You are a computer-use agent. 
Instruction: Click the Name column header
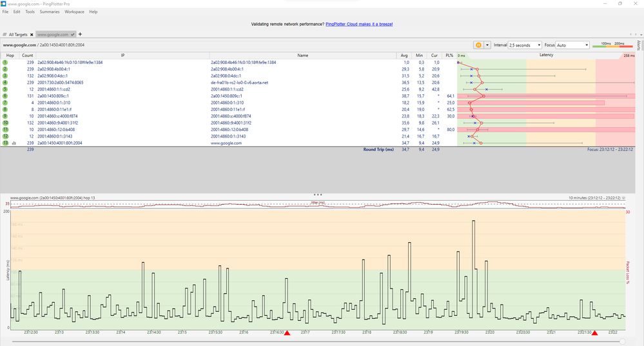[303, 56]
